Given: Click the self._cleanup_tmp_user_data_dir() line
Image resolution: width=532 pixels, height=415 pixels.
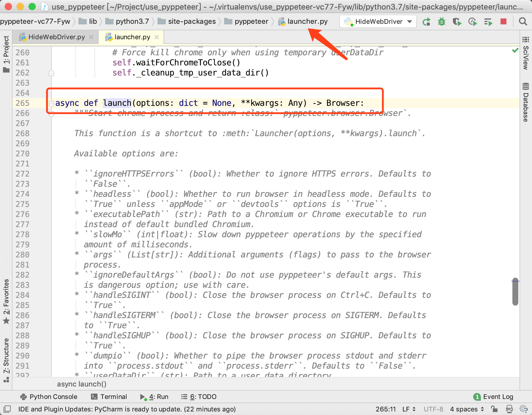Looking at the screenshot, I should 191,73.
